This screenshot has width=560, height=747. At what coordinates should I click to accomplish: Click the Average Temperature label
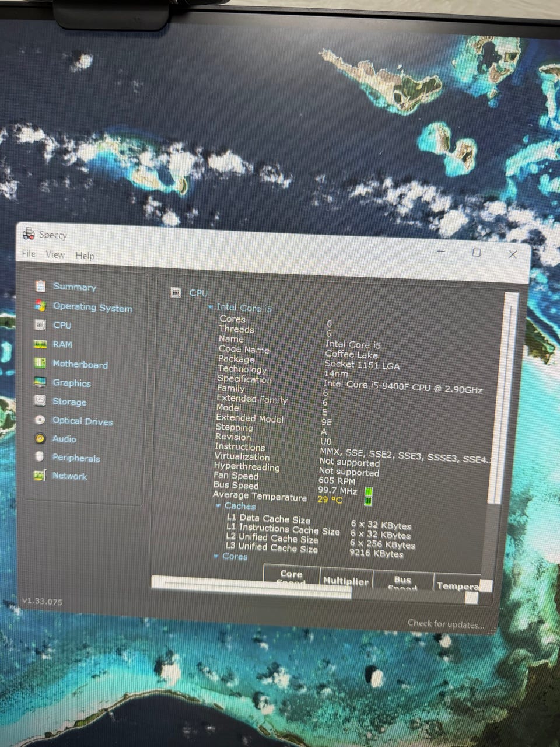[x=260, y=496]
